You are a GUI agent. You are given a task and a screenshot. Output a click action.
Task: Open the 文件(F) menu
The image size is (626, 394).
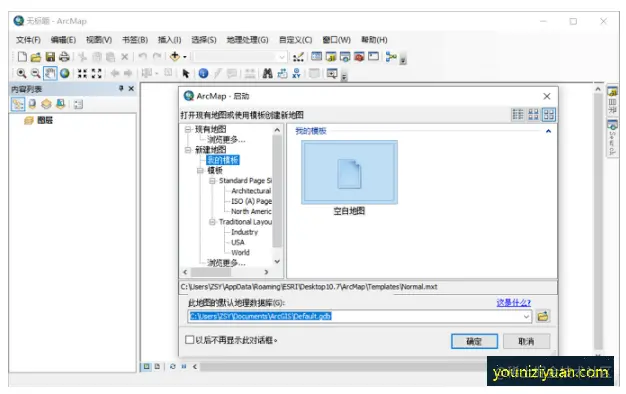click(28, 40)
